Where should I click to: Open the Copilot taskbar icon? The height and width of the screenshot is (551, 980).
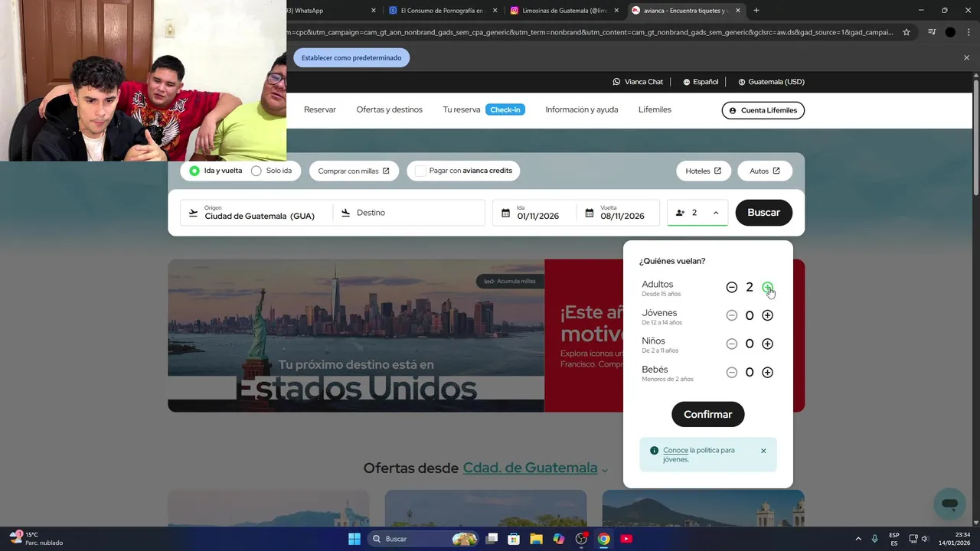tap(559, 539)
